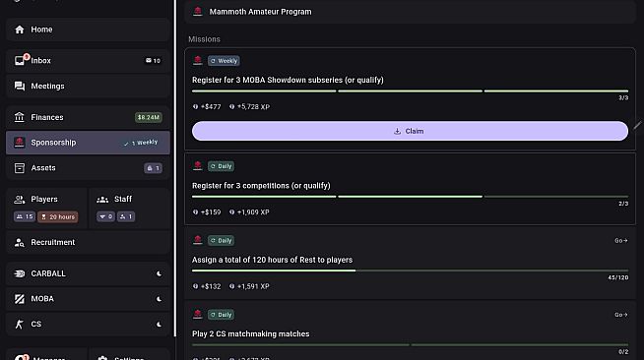Open the Inbox menu item
The width and height of the screenshot is (644, 360).
click(88, 61)
